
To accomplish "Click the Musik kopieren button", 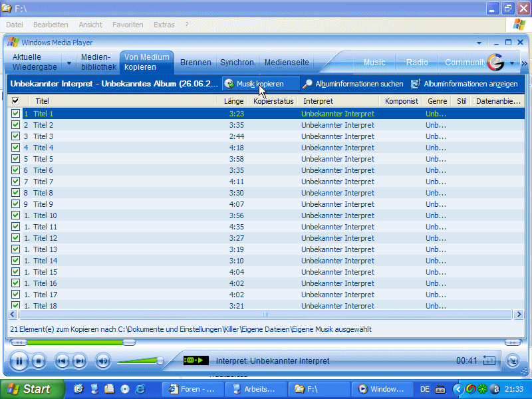I will [261, 84].
